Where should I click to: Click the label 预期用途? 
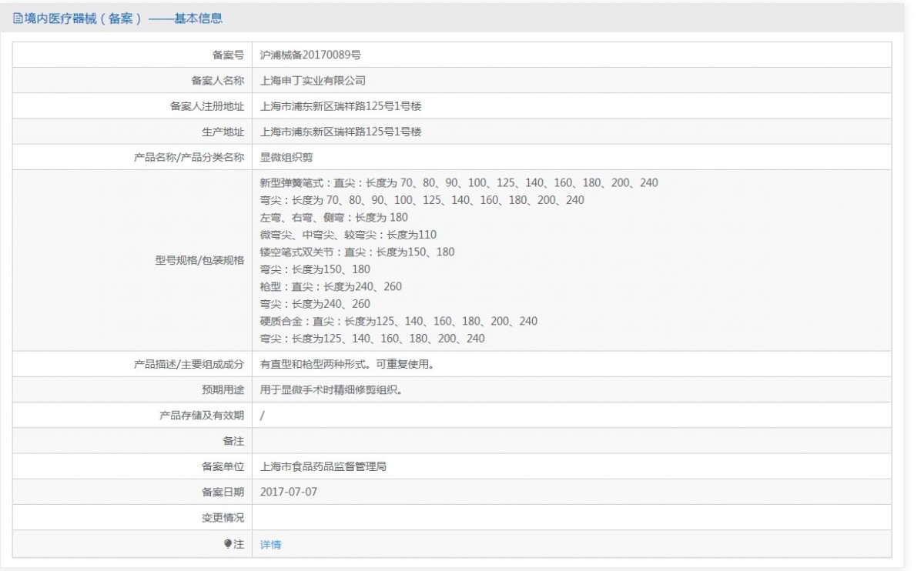223,389
